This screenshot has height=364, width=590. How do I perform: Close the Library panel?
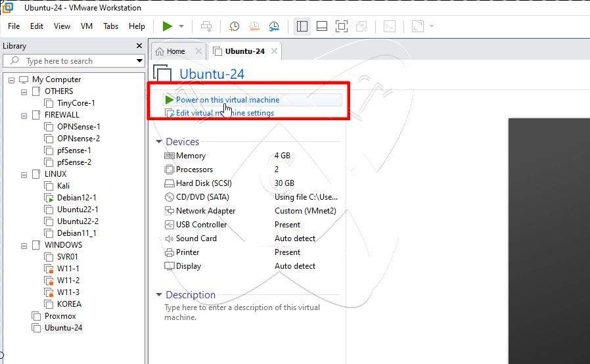(139, 45)
